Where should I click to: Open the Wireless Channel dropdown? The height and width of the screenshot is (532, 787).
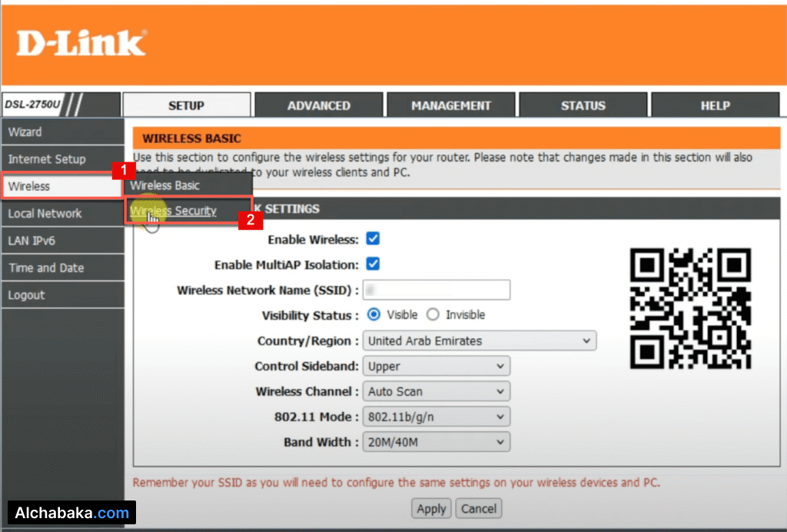pyautogui.click(x=437, y=391)
